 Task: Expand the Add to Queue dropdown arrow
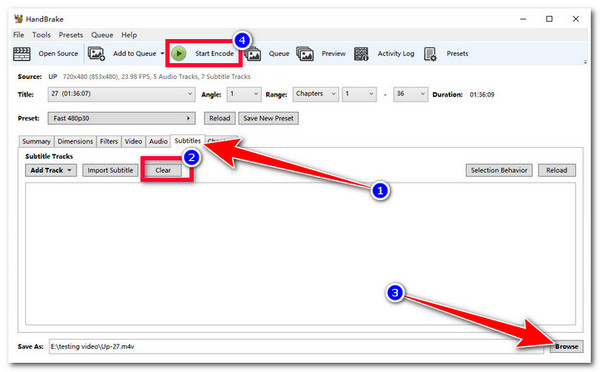(x=162, y=54)
